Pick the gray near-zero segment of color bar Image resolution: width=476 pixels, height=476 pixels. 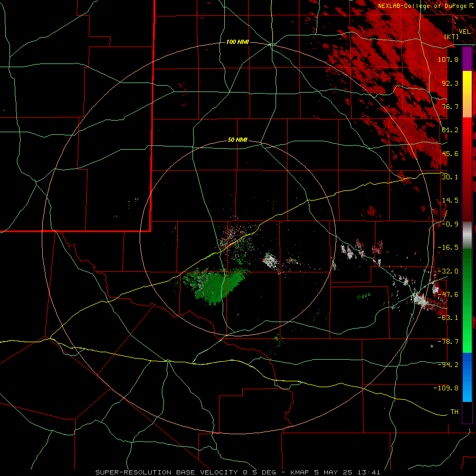(x=467, y=235)
